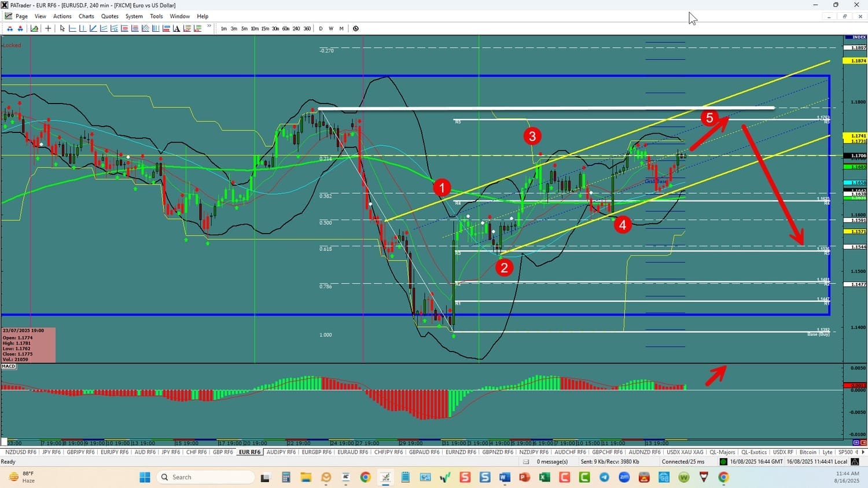Open File Explorer from the taskbar

click(x=306, y=477)
